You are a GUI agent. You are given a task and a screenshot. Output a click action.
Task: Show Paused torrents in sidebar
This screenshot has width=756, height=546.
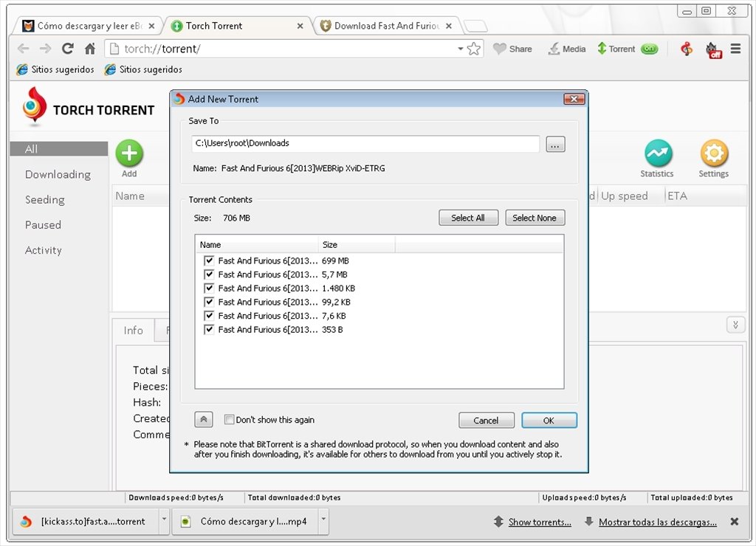click(x=43, y=225)
